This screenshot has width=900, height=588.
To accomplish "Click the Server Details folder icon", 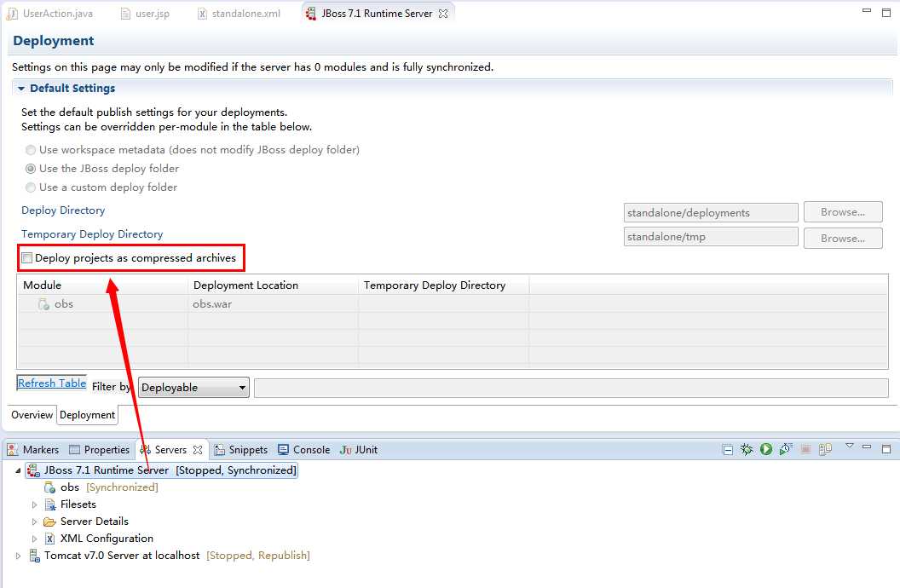I will pyautogui.click(x=50, y=522).
